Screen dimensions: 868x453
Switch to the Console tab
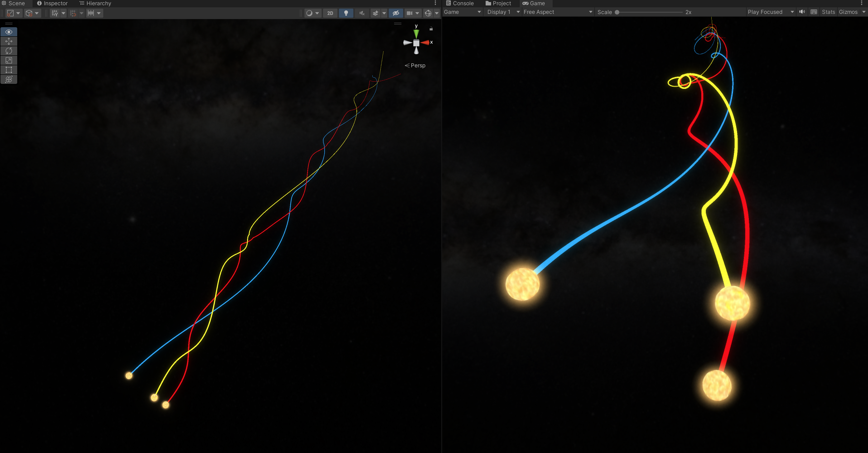click(460, 3)
